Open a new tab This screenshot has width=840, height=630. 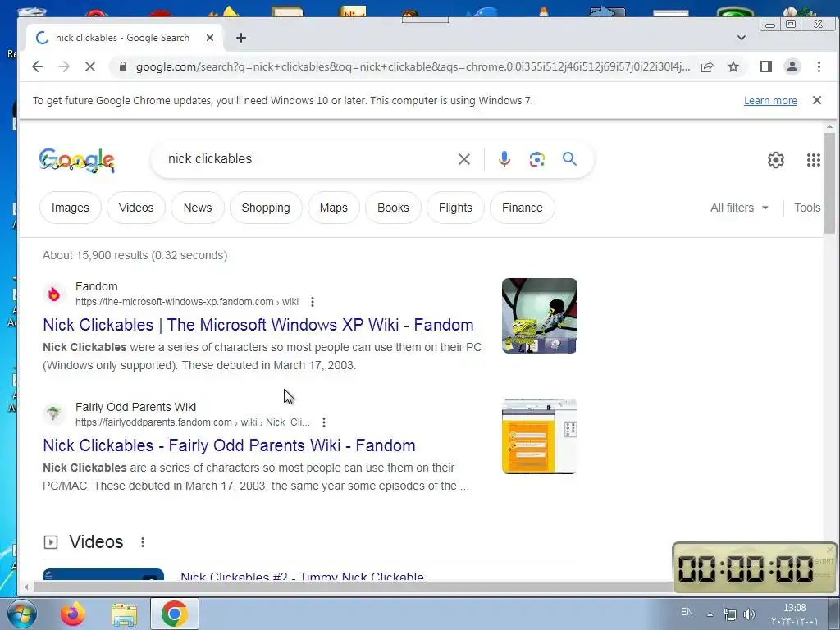pos(241,38)
